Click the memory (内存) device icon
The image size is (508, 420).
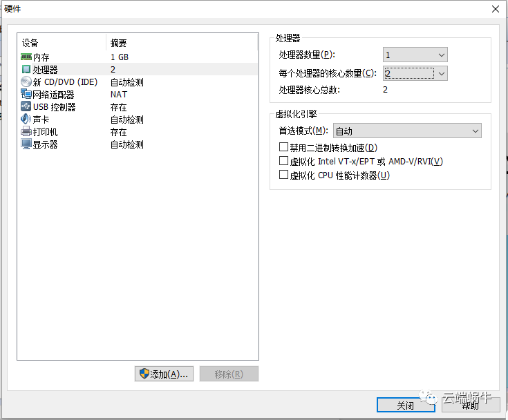point(26,57)
